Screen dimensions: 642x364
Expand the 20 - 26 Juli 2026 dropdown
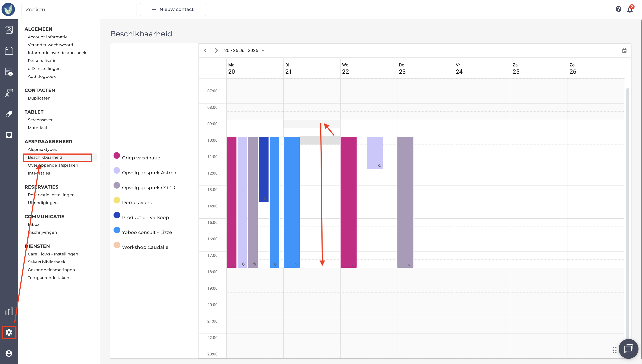[x=244, y=50]
